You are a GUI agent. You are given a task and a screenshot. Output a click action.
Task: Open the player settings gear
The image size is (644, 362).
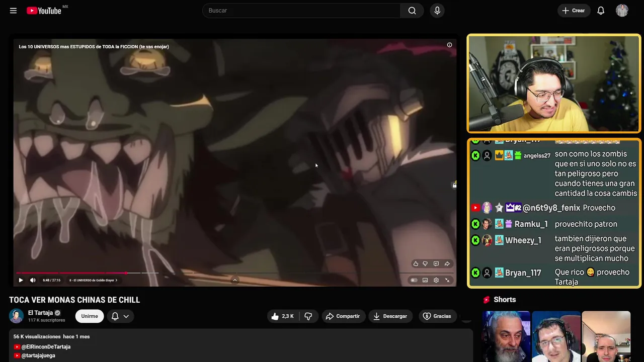point(436,280)
